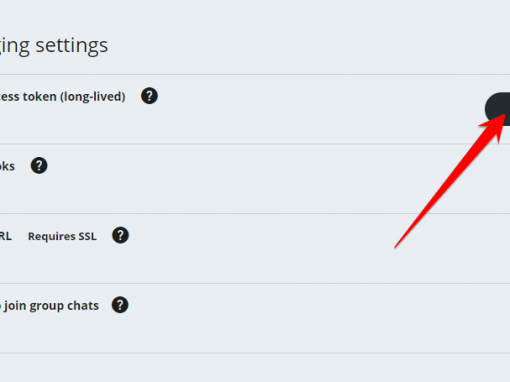Click the join group chats label
Image resolution: width=510 pixels, height=382 pixels.
tap(49, 306)
